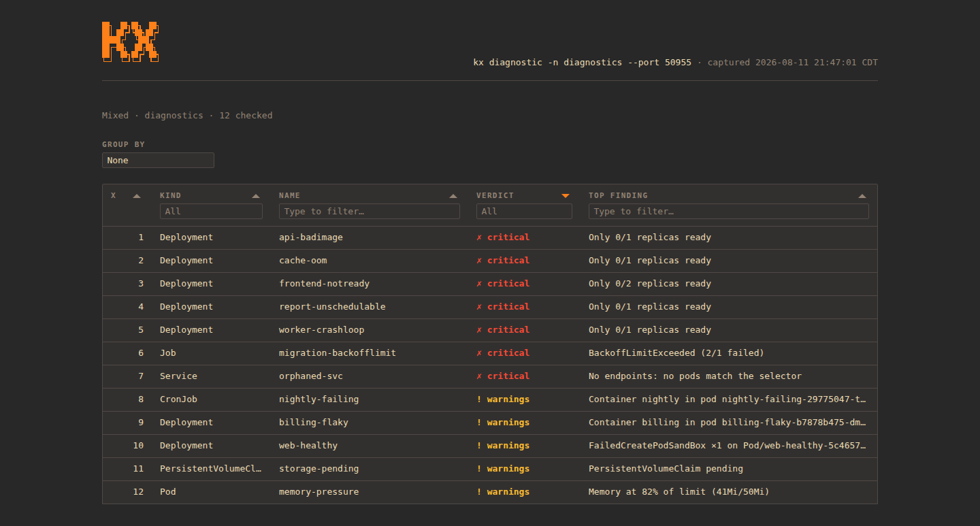Click the KIND column header label

click(170, 195)
